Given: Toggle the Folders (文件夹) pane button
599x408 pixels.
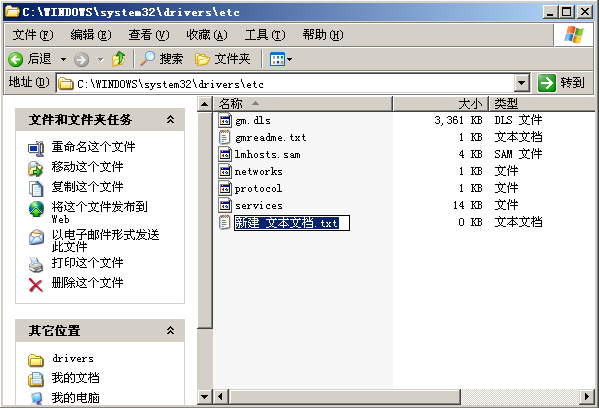Looking at the screenshot, I should click(223, 59).
